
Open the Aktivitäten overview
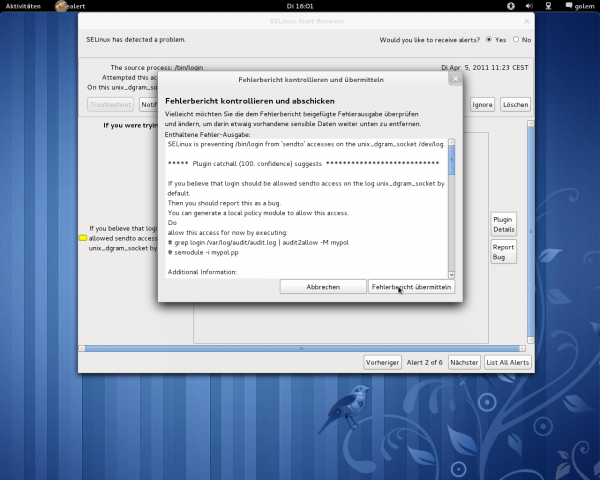coord(24,6)
